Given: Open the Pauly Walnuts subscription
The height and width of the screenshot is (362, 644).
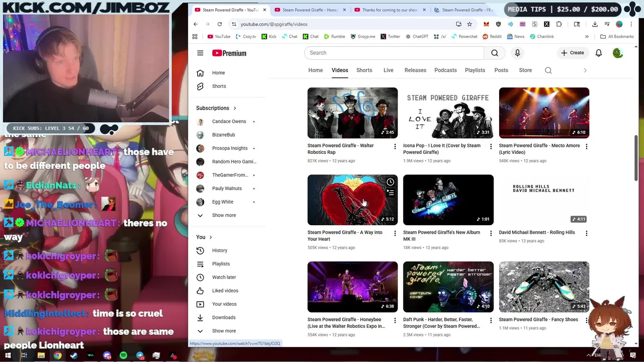Looking at the screenshot, I should 227,189.
